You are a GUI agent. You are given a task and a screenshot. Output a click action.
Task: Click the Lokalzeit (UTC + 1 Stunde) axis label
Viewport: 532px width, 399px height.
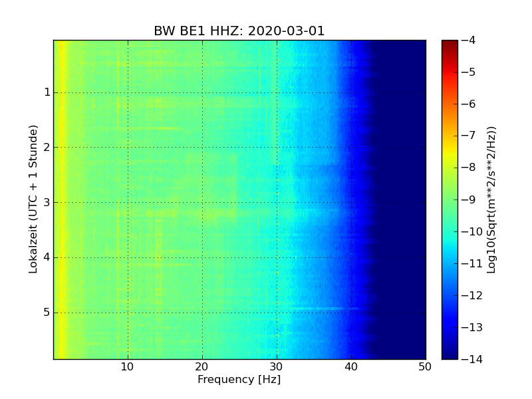tap(33, 199)
